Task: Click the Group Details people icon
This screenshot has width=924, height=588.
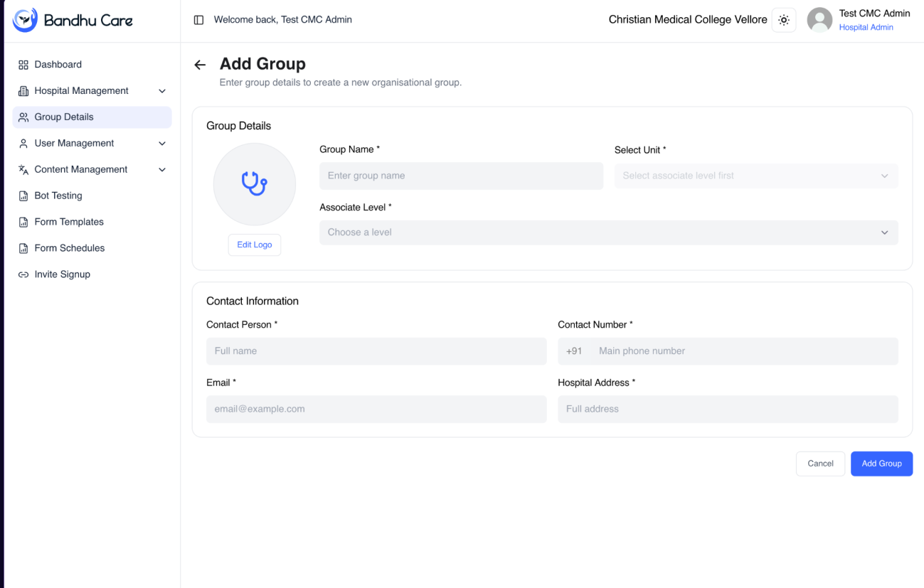Action: [x=23, y=117]
